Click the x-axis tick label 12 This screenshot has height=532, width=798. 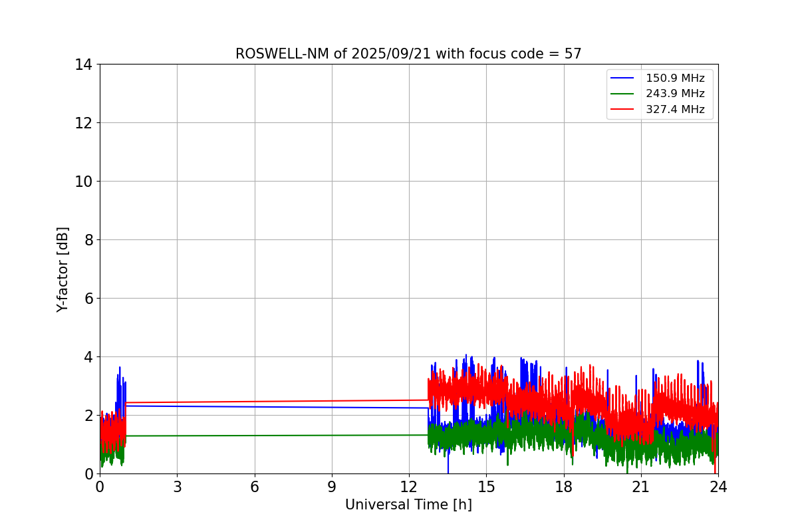click(409, 487)
